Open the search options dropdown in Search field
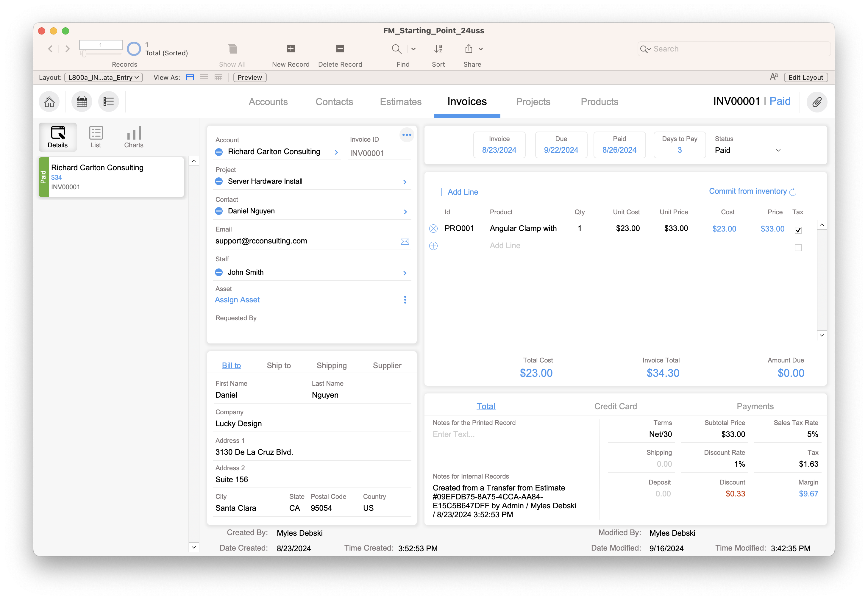The image size is (868, 600). 645,49
